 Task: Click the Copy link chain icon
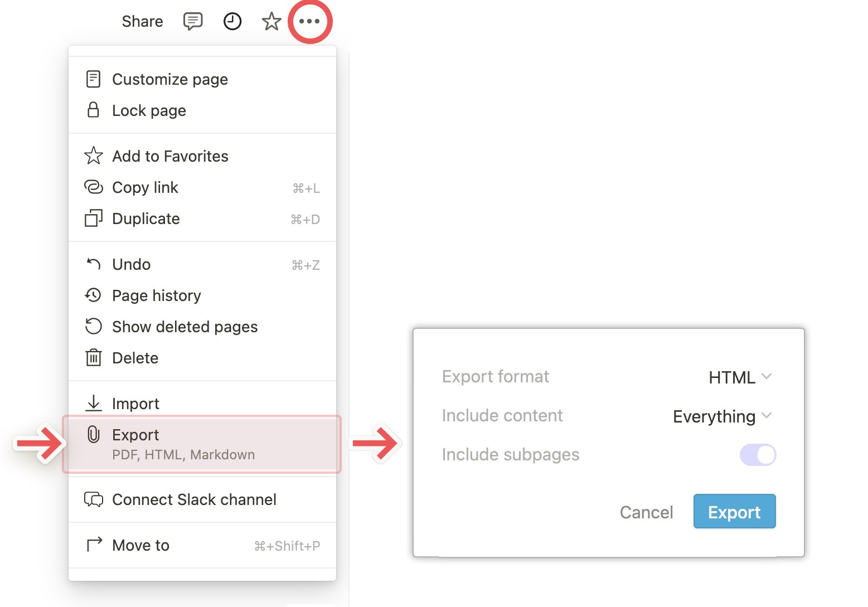93,187
